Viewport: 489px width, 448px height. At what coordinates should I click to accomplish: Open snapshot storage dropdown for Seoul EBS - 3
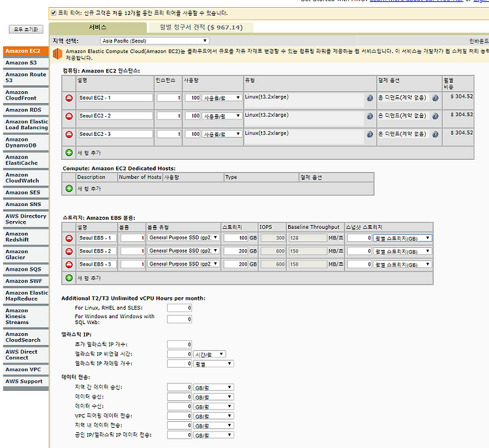[x=402, y=264]
